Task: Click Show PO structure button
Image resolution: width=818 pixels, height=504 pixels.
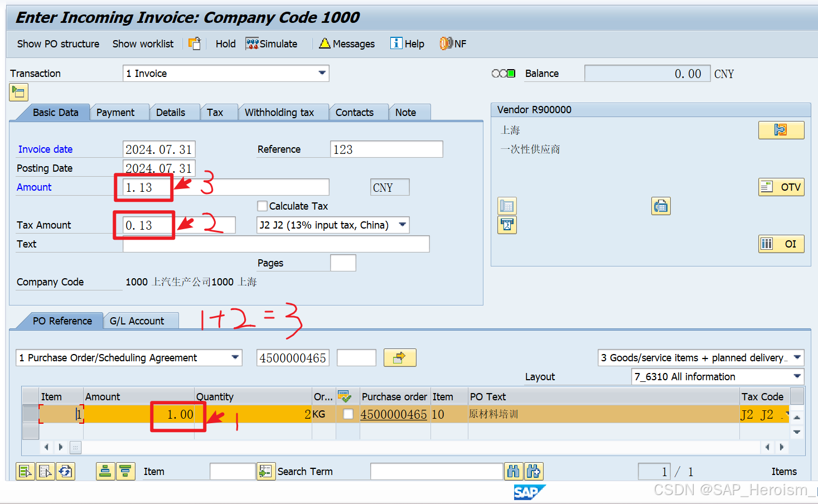Action: coord(58,43)
